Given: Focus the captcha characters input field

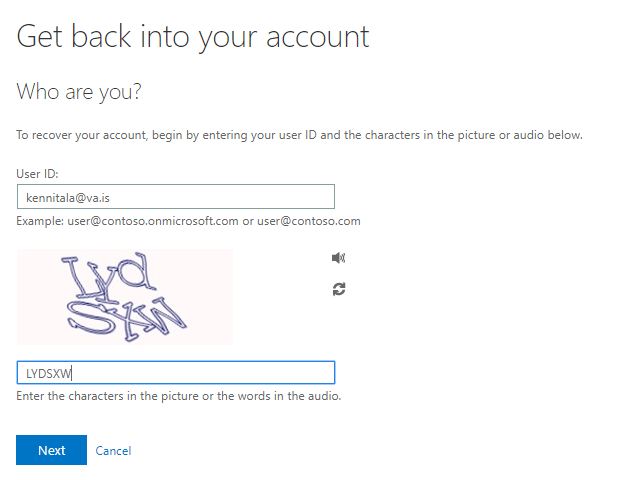Looking at the screenshot, I should [x=176, y=373].
